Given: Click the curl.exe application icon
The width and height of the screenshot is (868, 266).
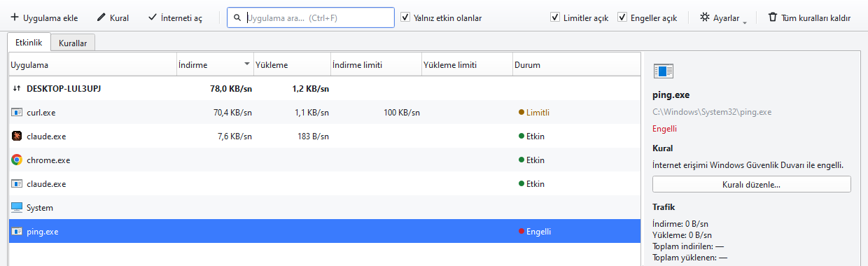Looking at the screenshot, I should pos(17,112).
